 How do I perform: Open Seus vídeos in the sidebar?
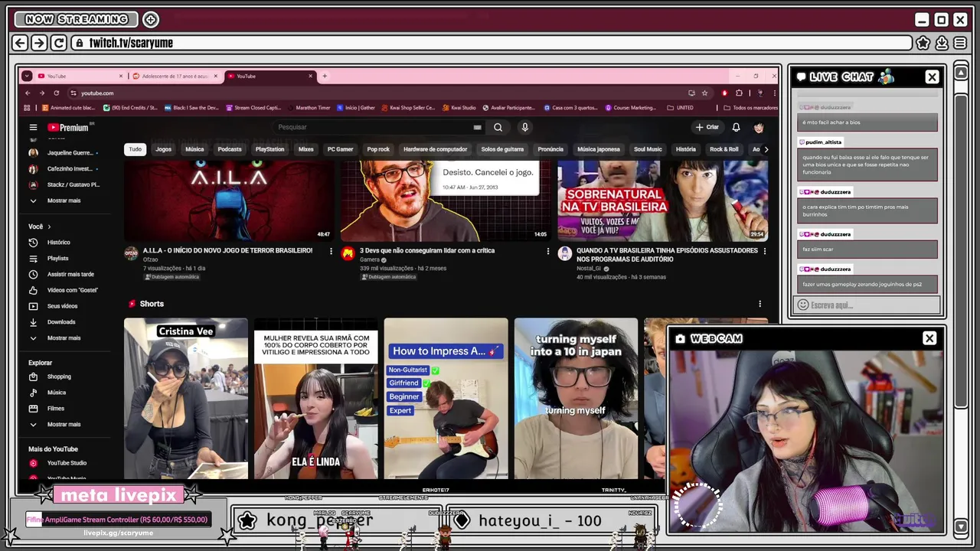point(62,306)
